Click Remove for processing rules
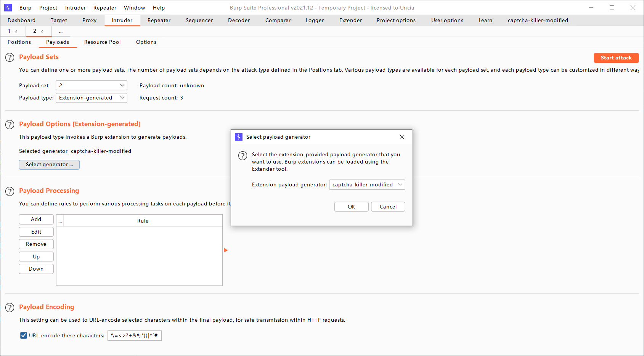This screenshot has width=644, height=356. [36, 244]
